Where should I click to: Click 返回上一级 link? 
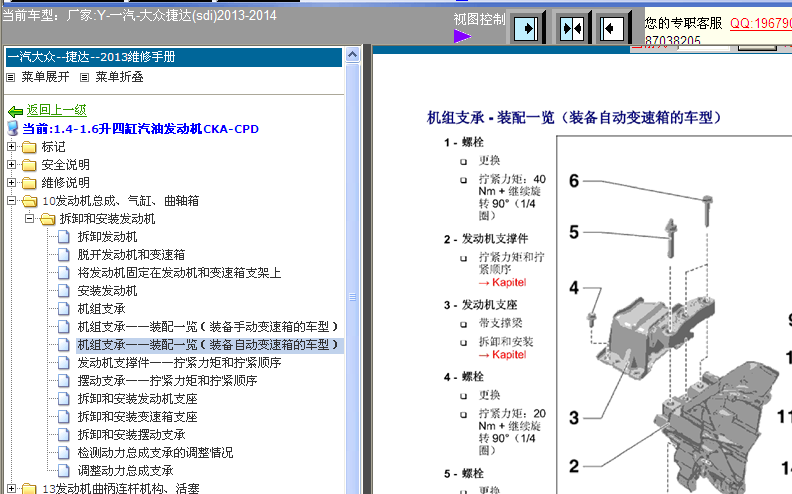(57, 110)
